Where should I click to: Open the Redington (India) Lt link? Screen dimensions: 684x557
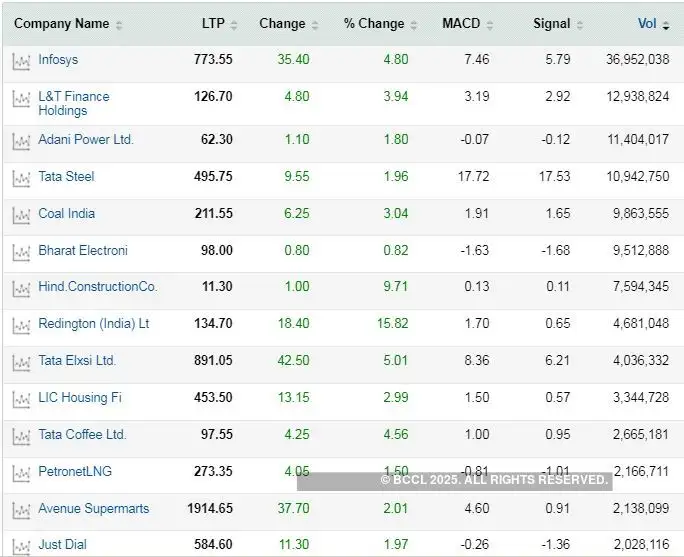[94, 324]
